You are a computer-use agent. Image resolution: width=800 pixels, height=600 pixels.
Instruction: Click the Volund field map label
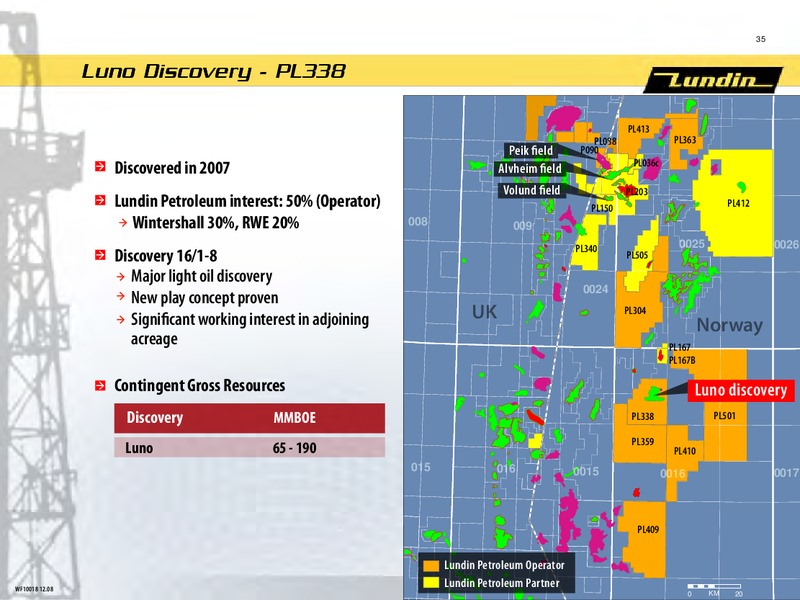tap(531, 190)
